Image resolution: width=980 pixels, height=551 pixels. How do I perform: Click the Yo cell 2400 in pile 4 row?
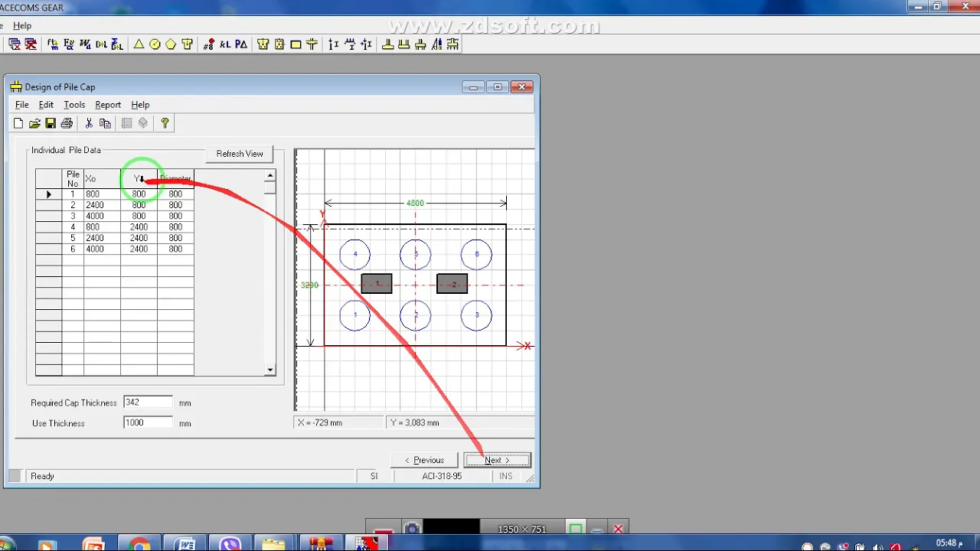pos(139,227)
